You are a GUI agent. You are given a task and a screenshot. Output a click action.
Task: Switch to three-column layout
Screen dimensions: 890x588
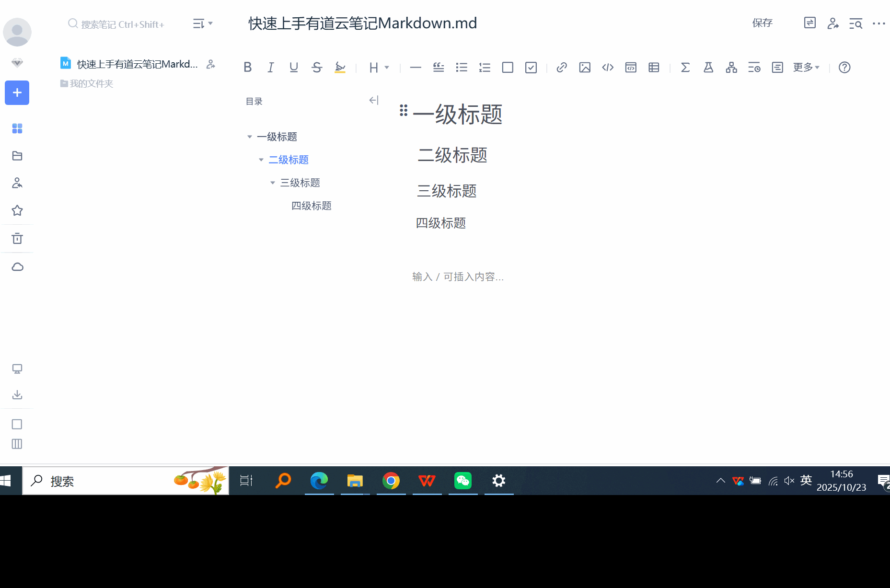coord(17,444)
